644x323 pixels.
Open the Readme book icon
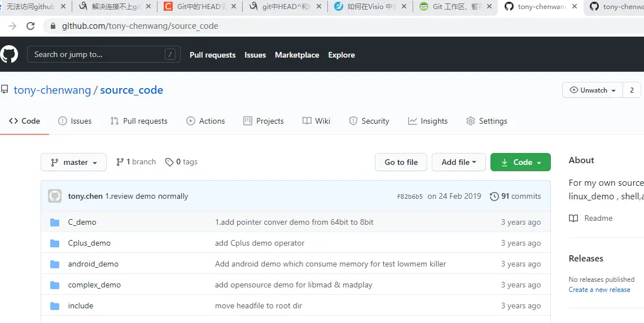click(573, 218)
